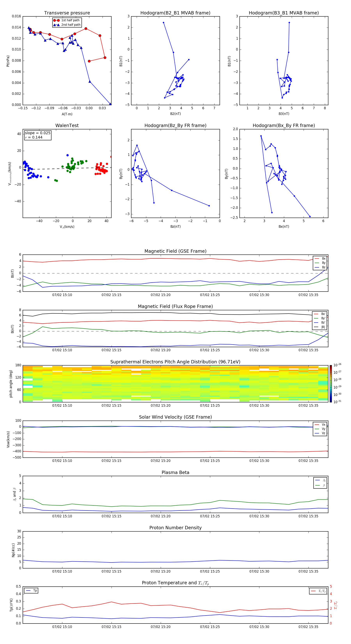Click the '10^-26' colorbar tick label
This screenshot has height=644, width=351.
[x=337, y=365]
